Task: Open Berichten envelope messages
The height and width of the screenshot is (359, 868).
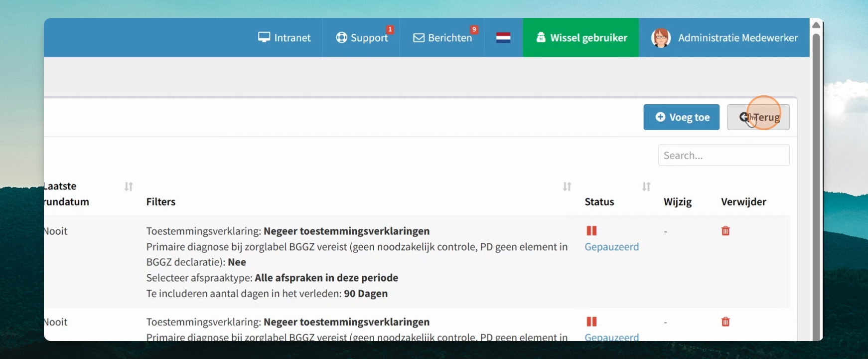Action: pyautogui.click(x=442, y=38)
